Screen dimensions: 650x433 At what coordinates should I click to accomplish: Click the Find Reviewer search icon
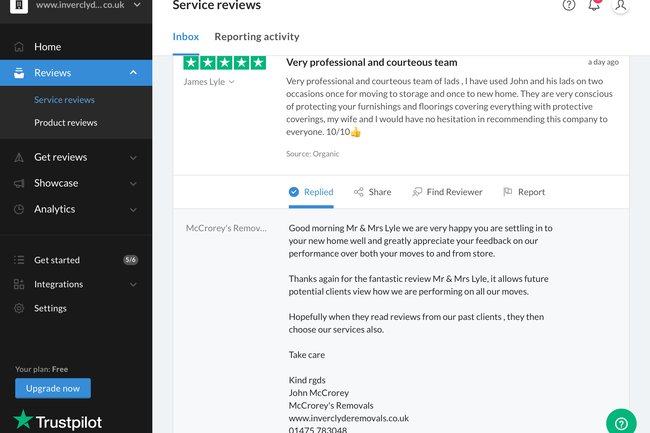coord(417,192)
